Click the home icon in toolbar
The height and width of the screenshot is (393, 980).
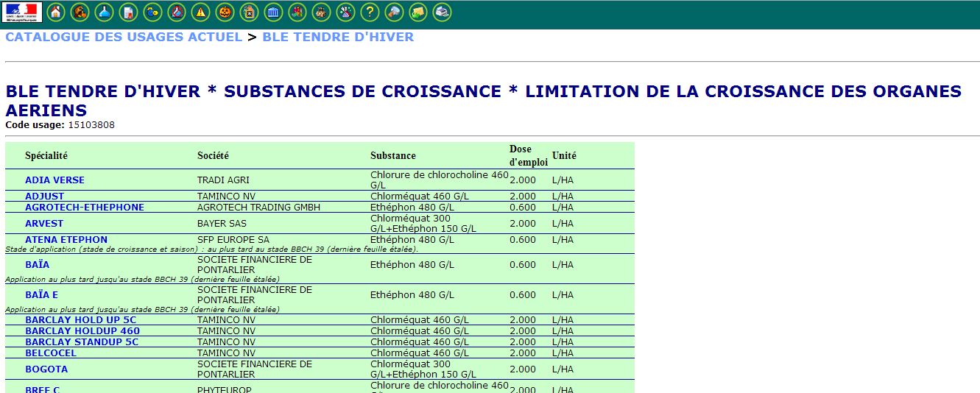point(55,12)
